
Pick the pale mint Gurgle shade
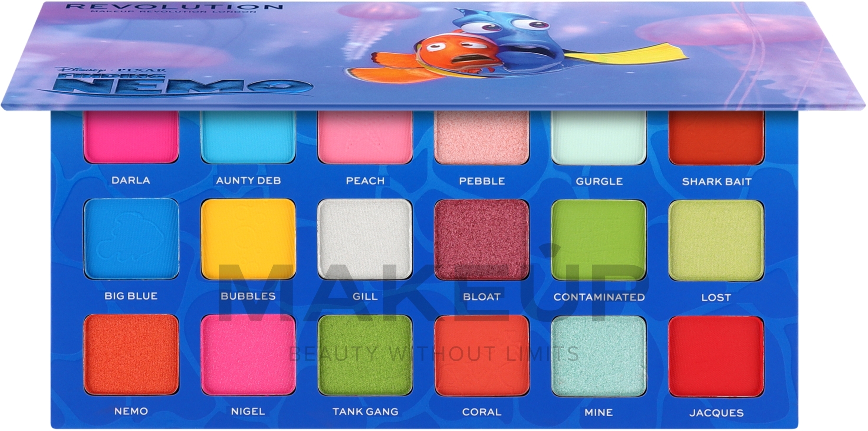point(599,138)
